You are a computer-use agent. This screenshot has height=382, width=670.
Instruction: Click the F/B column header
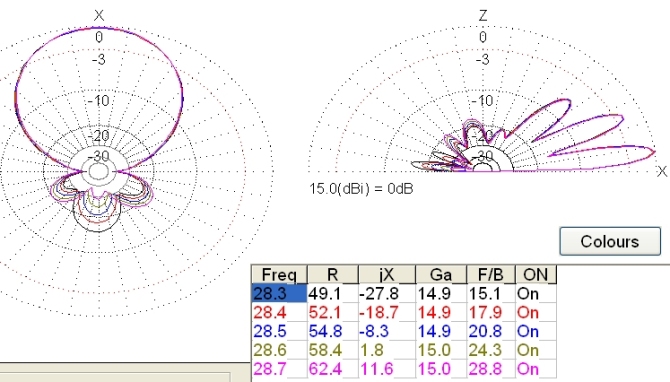coord(491,274)
